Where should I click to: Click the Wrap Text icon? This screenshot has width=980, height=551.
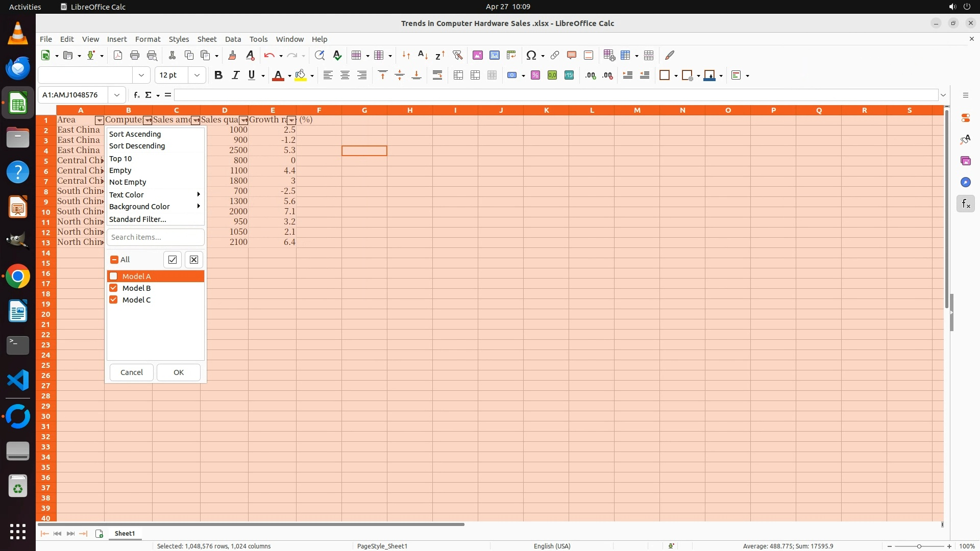tap(437, 76)
